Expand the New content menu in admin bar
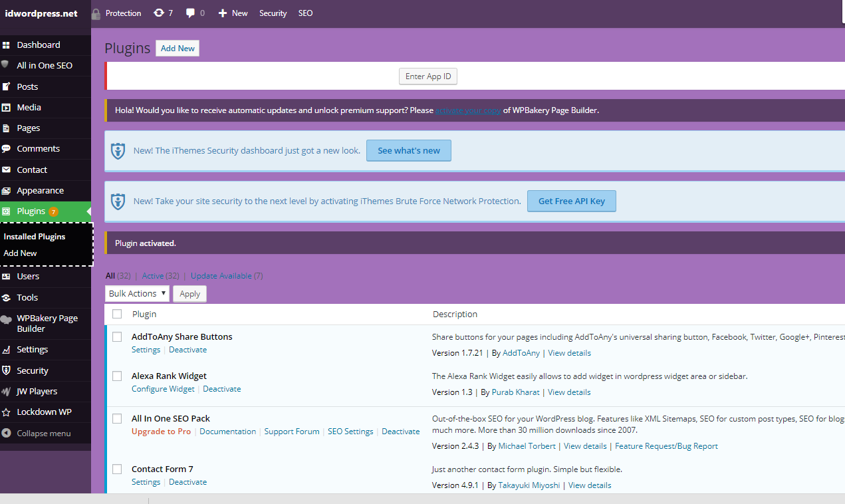Viewport: 845px width, 504px height. (x=233, y=13)
